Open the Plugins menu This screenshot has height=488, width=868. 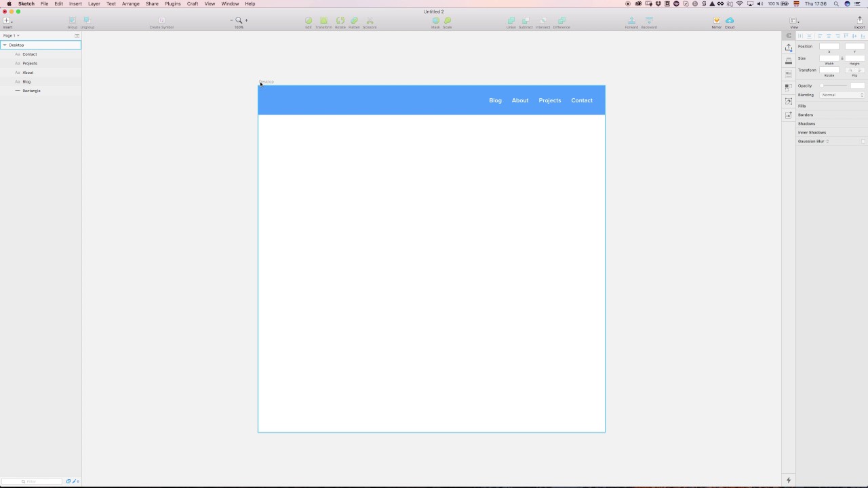173,3
